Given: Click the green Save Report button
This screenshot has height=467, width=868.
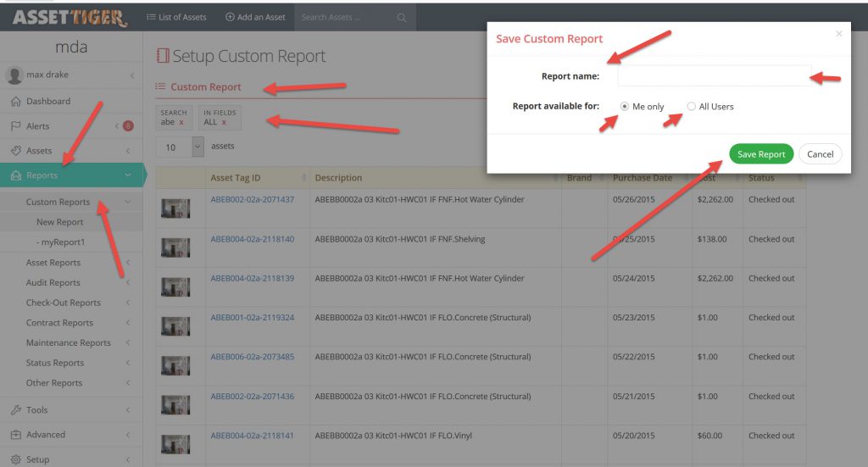Looking at the screenshot, I should tap(760, 154).
